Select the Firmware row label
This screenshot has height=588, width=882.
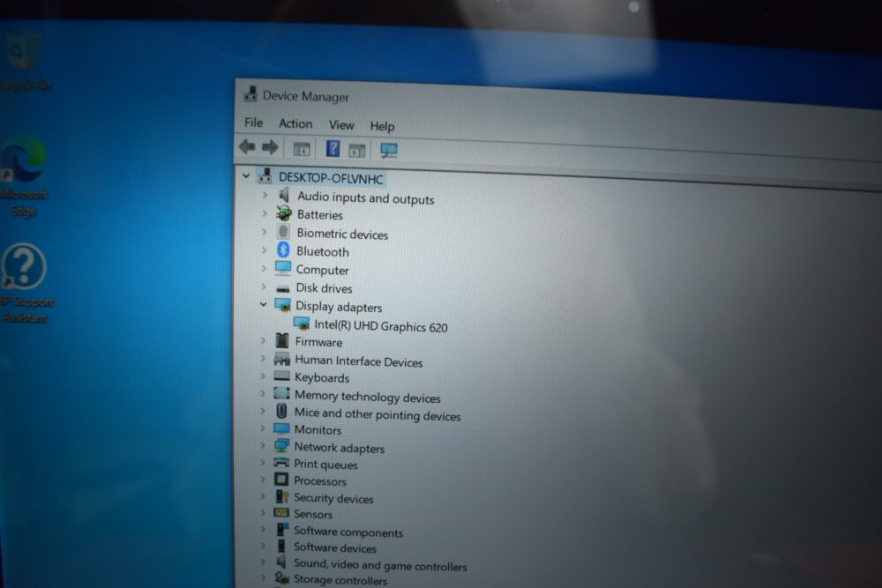point(318,342)
